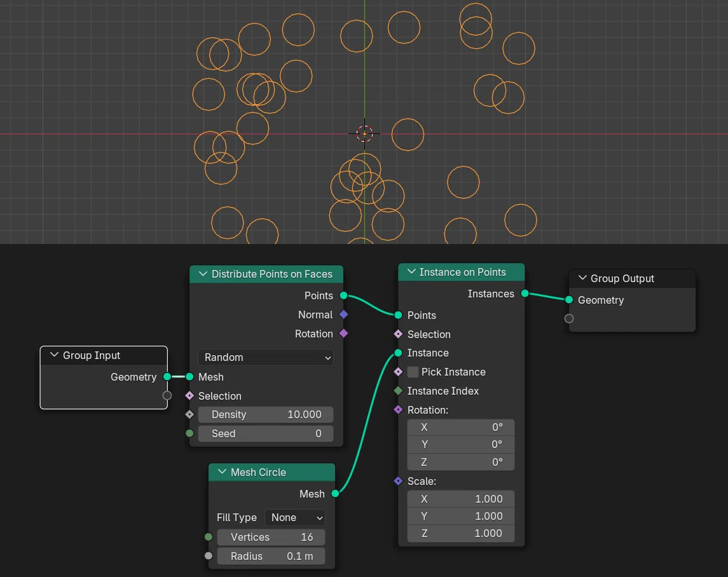728x577 pixels.
Task: Click the Rotation Y 0° field
Action: coord(460,444)
